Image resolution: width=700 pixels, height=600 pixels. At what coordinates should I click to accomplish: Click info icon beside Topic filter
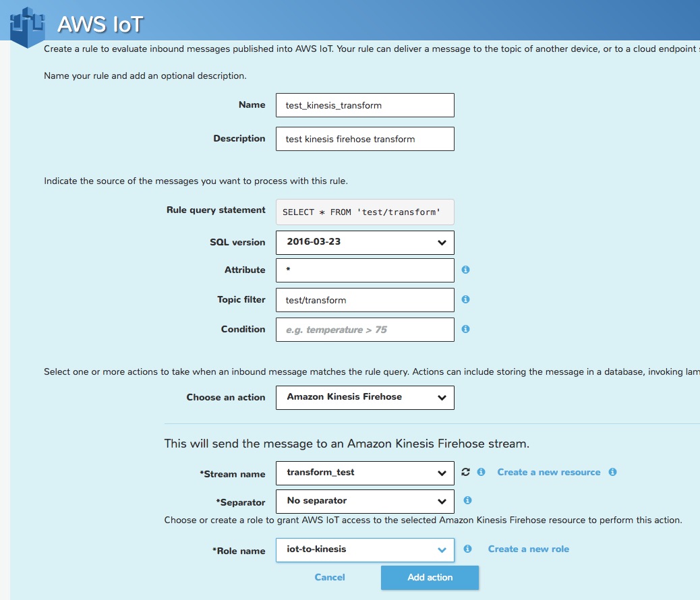[465, 299]
